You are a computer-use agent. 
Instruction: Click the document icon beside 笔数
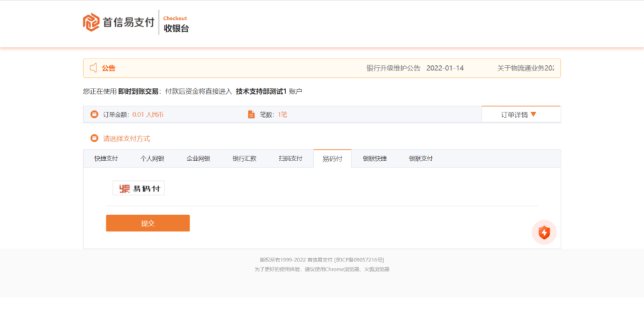(x=251, y=114)
